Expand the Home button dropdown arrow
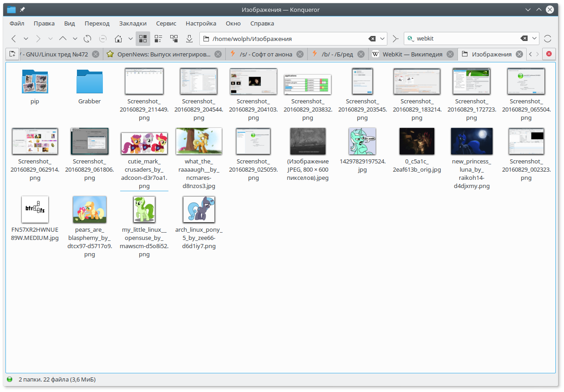The height and width of the screenshot is (392, 564). (131, 39)
